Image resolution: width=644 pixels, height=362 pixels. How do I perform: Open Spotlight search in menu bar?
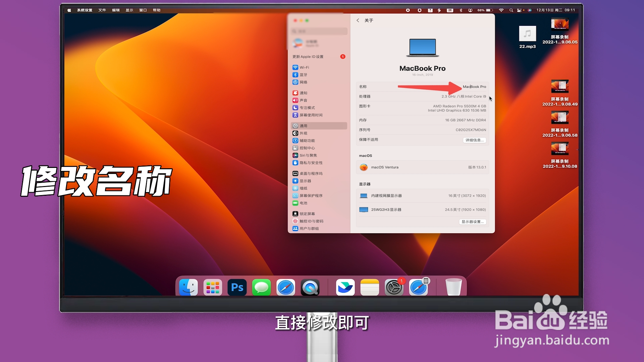(511, 10)
